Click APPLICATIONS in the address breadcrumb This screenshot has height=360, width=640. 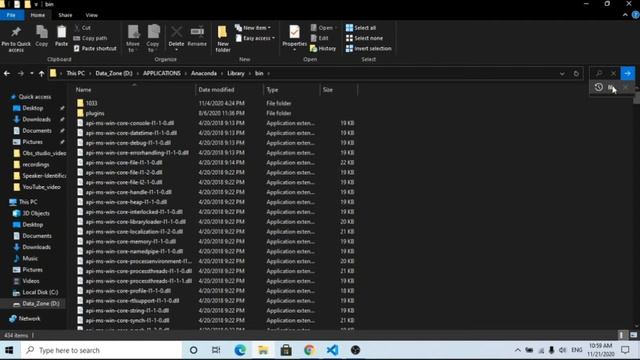162,73
